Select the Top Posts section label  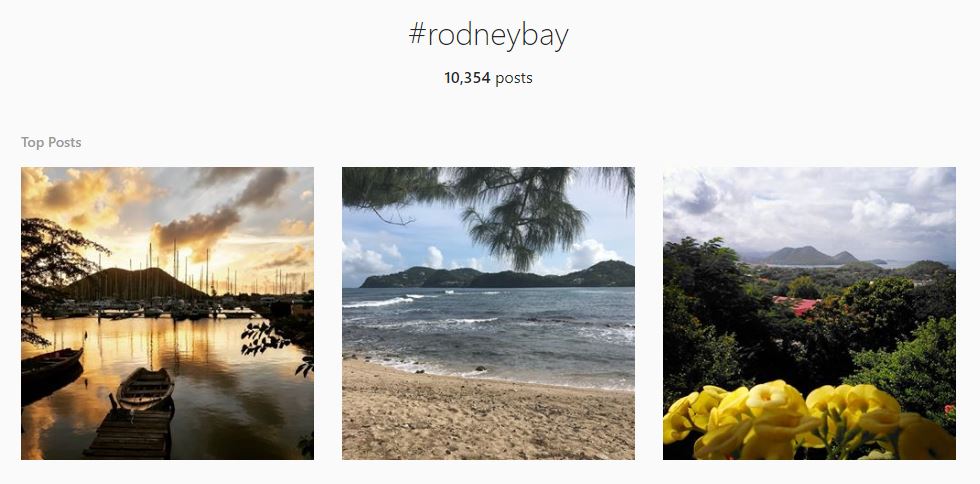[x=51, y=142]
